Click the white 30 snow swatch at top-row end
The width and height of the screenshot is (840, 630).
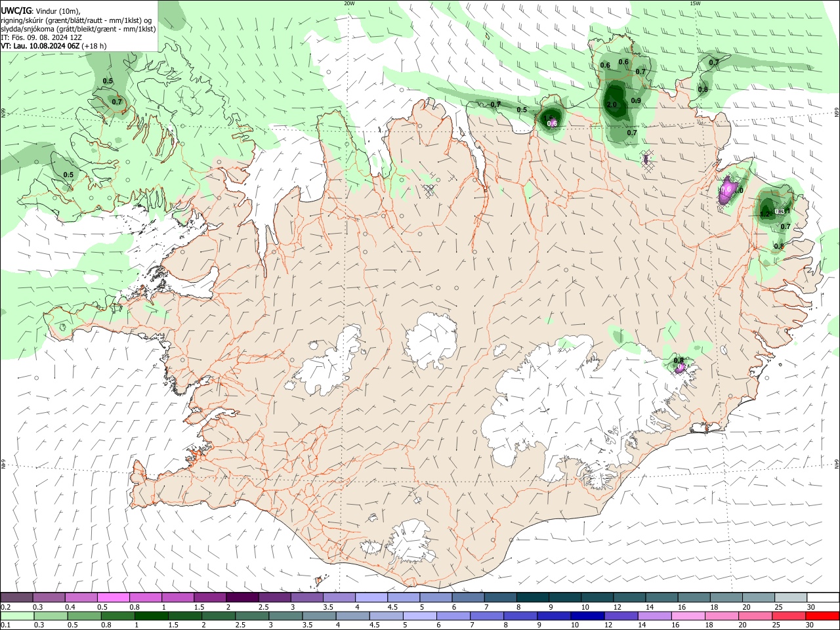click(823, 597)
